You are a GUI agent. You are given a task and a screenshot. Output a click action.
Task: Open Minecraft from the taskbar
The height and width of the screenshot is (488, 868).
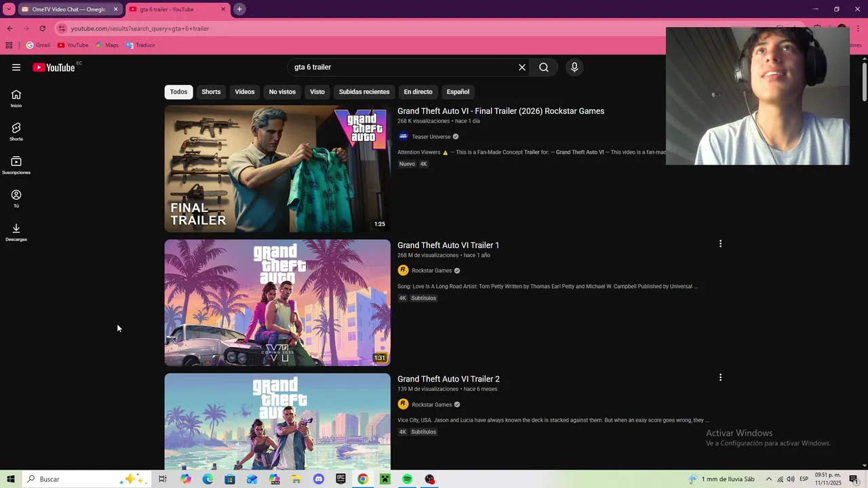click(x=385, y=479)
